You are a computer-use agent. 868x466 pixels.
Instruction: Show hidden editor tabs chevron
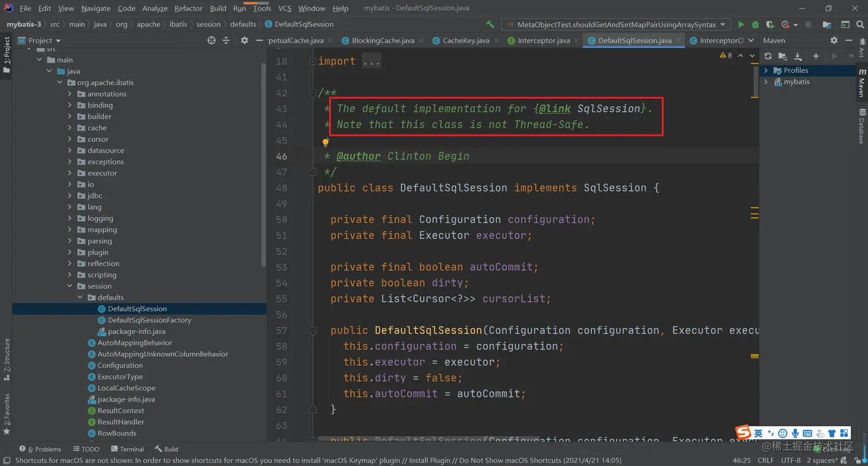750,41
